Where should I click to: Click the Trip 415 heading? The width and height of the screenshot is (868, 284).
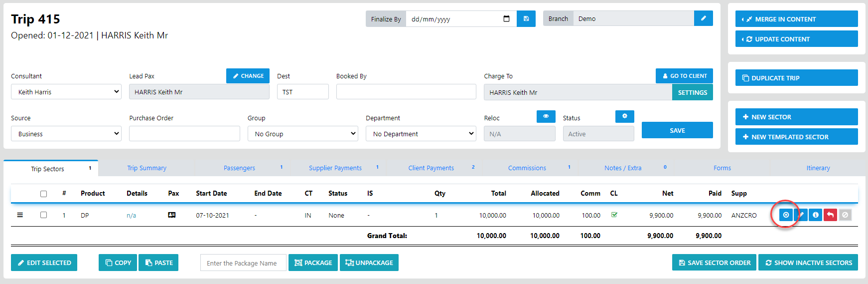click(35, 19)
